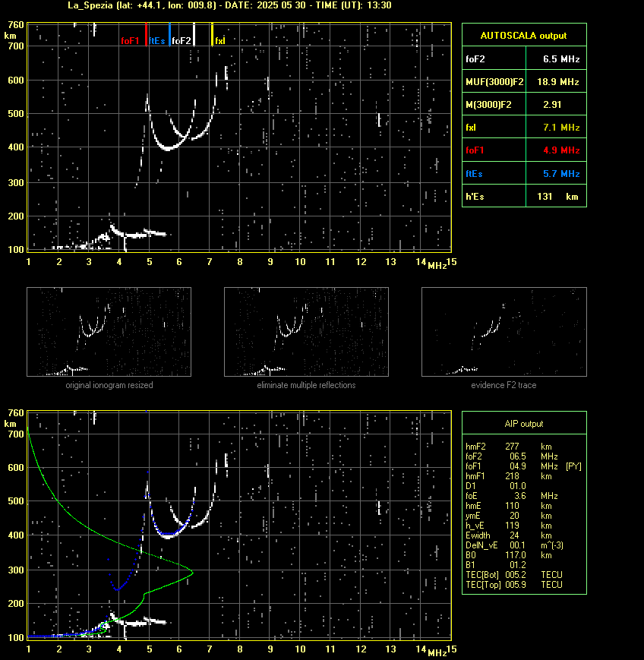The height and width of the screenshot is (660, 644).
Task: Click the red foF1 marker label
Action: pos(130,41)
